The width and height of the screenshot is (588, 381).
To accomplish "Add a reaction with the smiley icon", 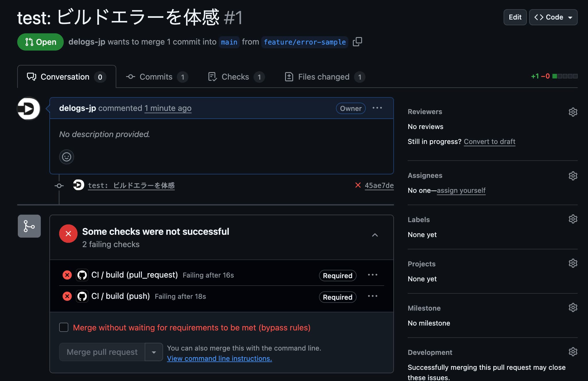I will [x=67, y=157].
